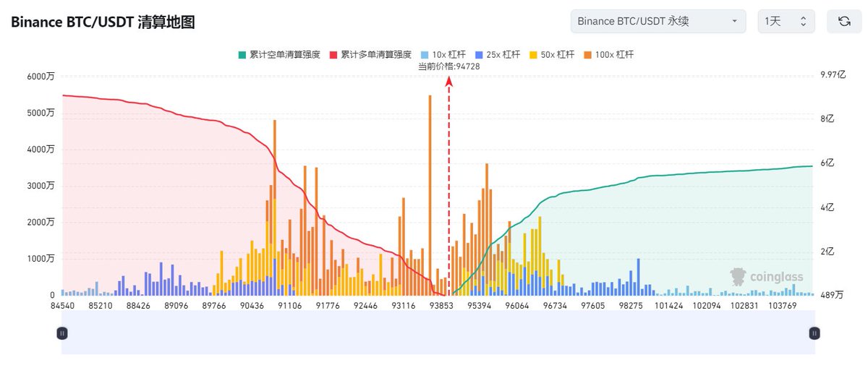Click the dark blue 25x 杠杆 legend swatch
This screenshot has width=868, height=365.
[x=480, y=54]
